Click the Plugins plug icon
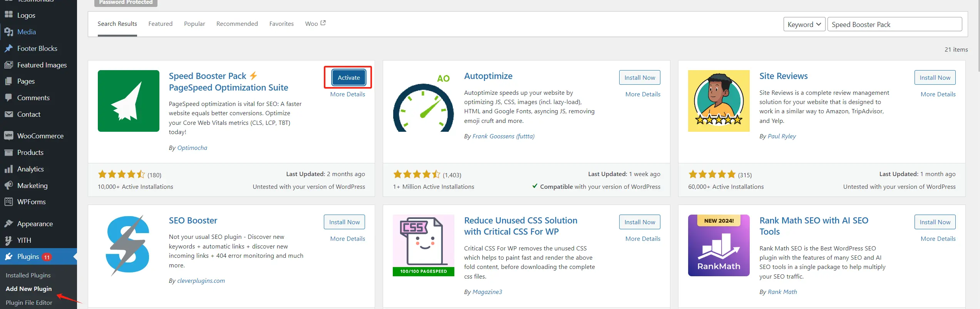The height and width of the screenshot is (309, 980). (x=8, y=256)
